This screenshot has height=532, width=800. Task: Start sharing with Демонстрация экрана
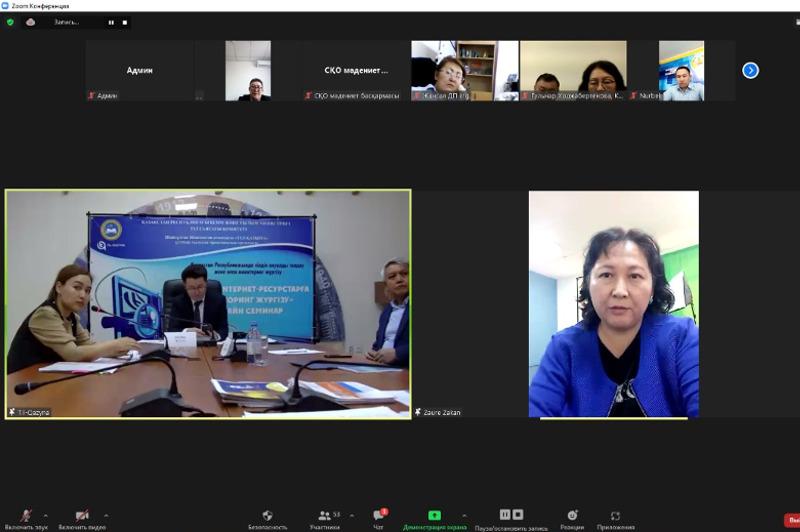tap(435, 520)
